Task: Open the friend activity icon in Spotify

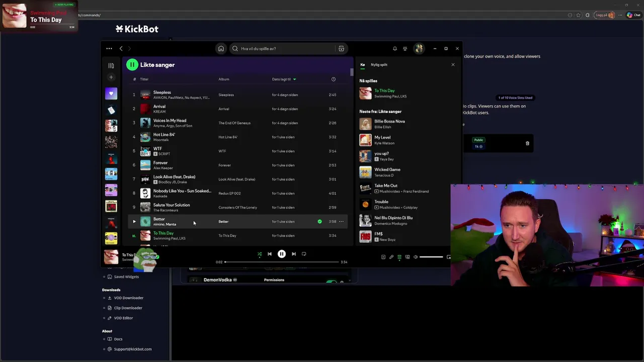Action: coord(405,49)
